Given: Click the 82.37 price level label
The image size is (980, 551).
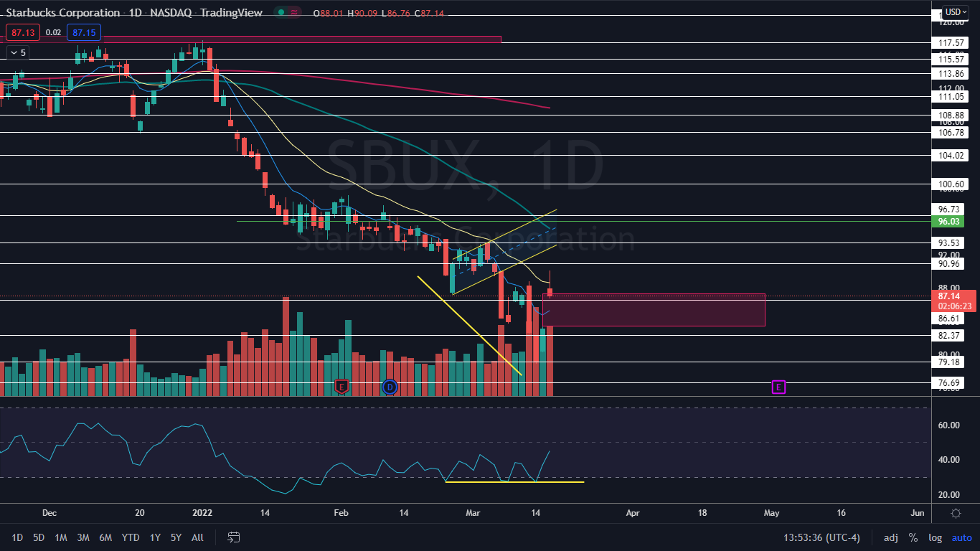Looking at the screenshot, I should click(949, 336).
